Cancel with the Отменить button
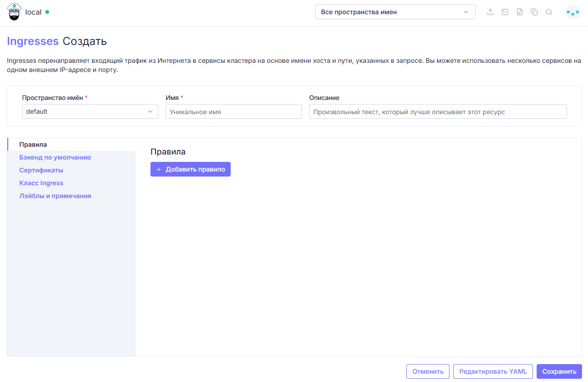Screen dimensions: 588x382 tap(428, 371)
